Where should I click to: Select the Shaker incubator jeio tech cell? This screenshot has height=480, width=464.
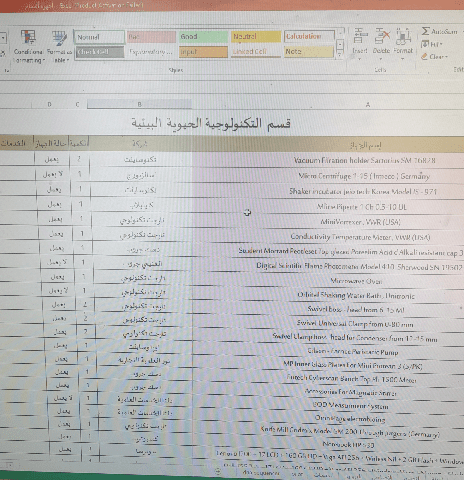(363, 191)
